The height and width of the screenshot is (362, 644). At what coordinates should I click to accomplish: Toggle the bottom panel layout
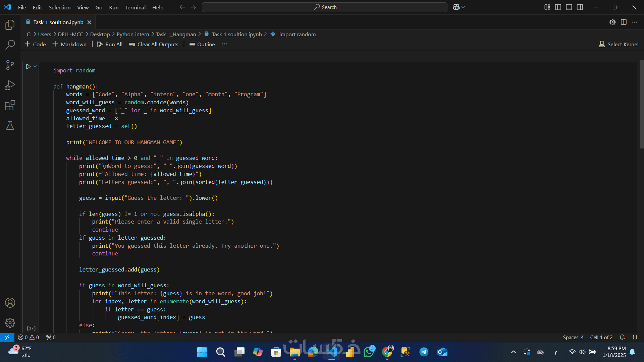pyautogui.click(x=569, y=7)
